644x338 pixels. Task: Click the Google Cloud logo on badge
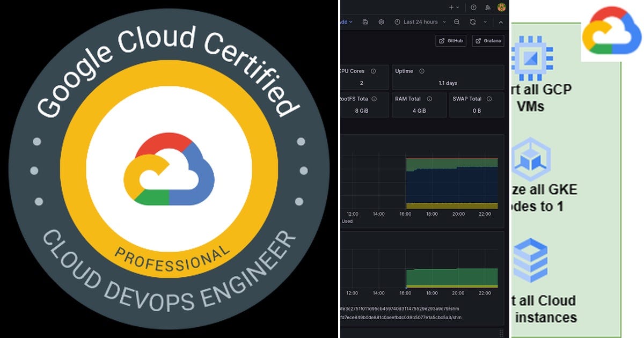pos(169,169)
